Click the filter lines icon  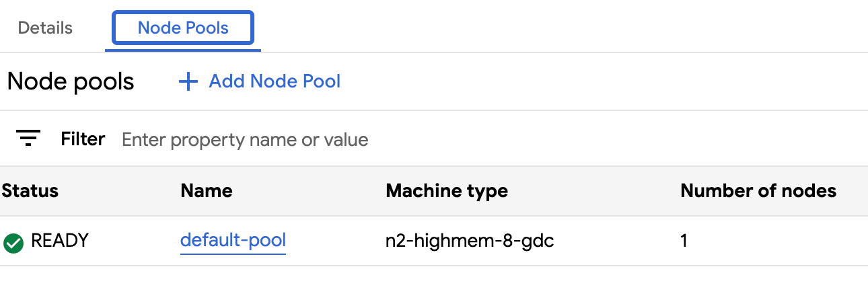click(x=28, y=139)
